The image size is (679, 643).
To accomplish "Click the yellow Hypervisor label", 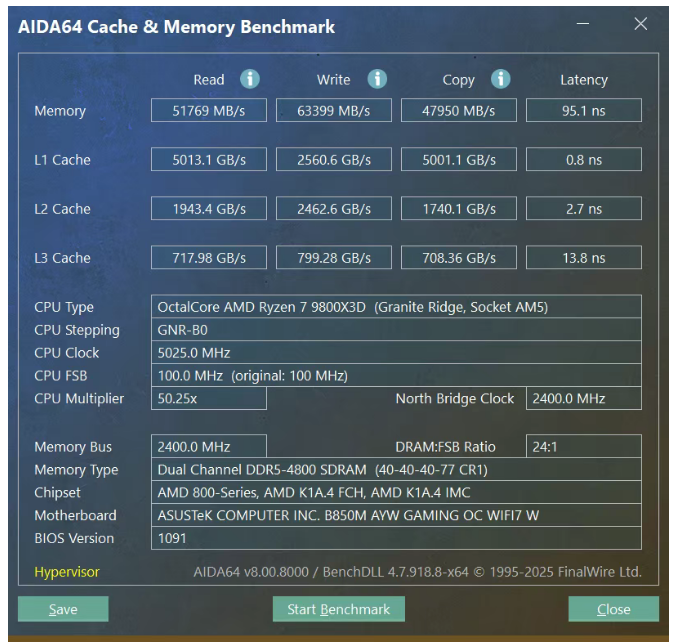I will [x=67, y=572].
